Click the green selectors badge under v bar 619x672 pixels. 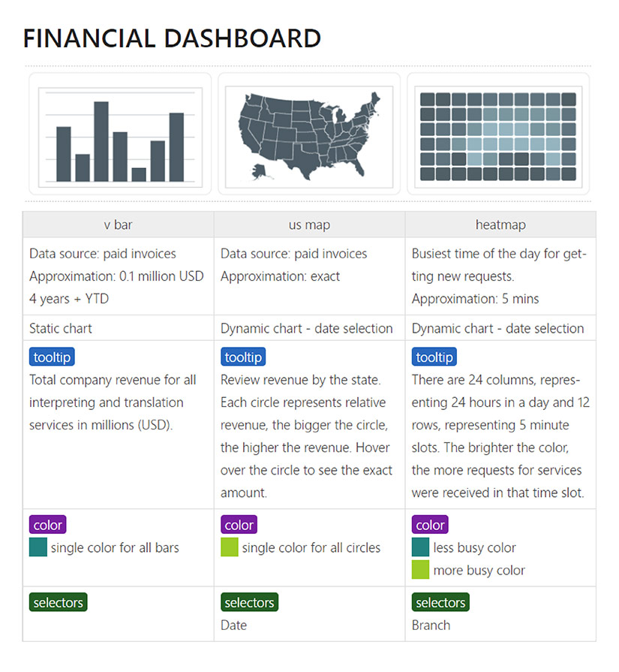tap(59, 602)
